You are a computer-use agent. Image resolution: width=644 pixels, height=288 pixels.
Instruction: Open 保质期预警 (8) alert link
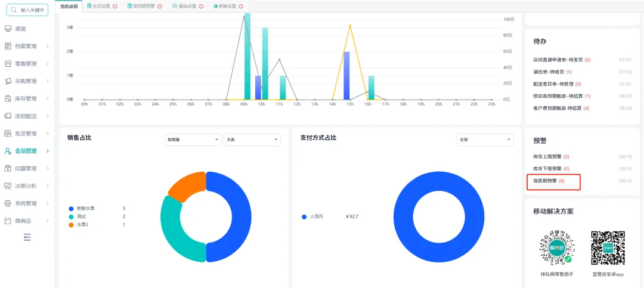click(549, 181)
